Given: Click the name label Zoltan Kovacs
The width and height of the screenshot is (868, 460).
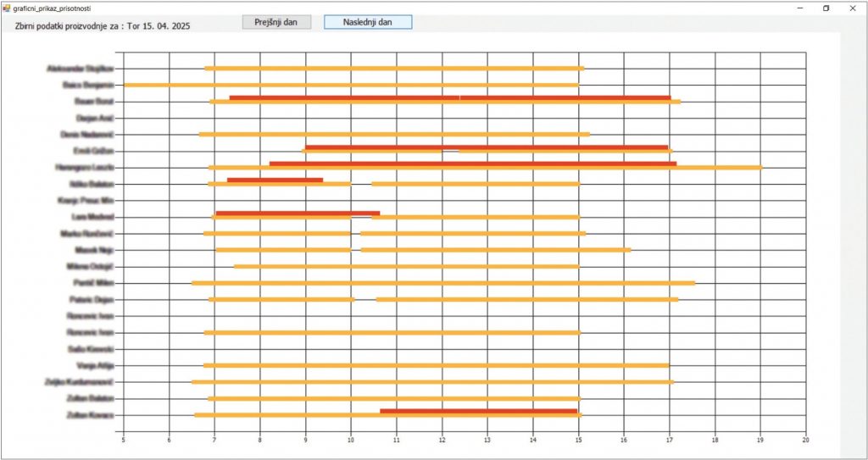Looking at the screenshot, I should pos(90,415).
